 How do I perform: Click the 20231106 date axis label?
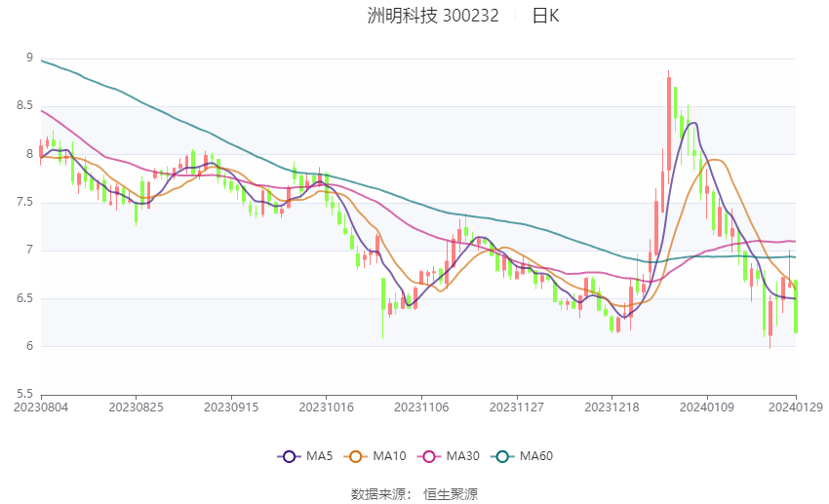[x=421, y=407]
